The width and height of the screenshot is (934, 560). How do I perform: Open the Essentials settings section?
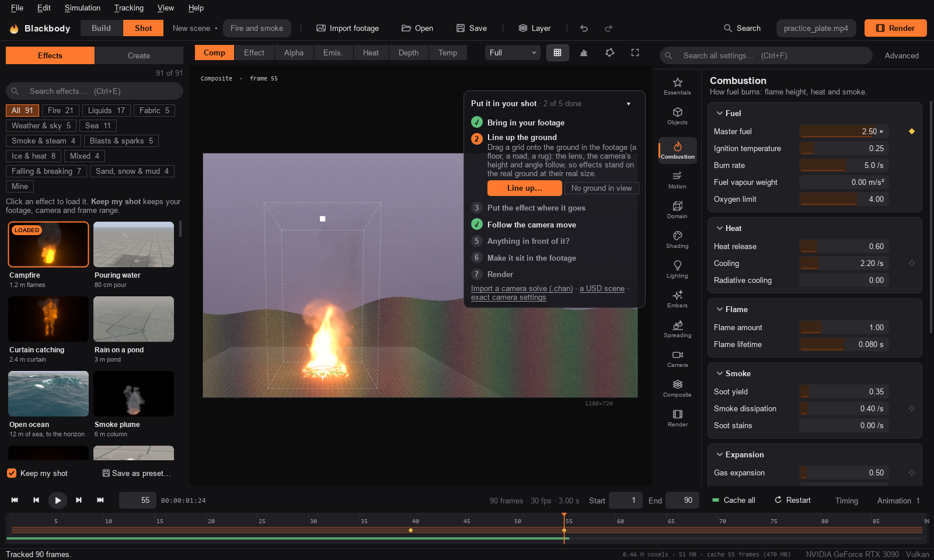pos(677,86)
